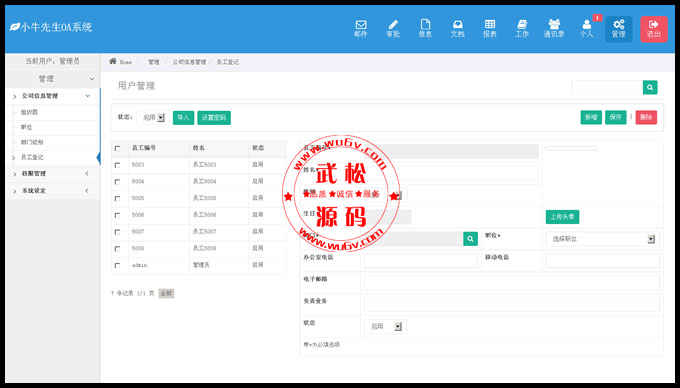
Task: Toggle the select-all checkbox in the table header
Action: tap(117, 148)
